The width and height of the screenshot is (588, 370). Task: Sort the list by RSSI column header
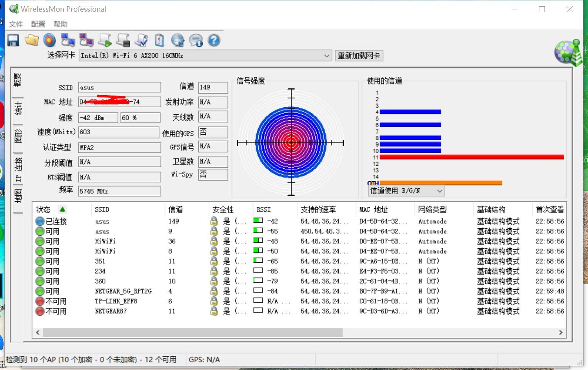(x=263, y=209)
